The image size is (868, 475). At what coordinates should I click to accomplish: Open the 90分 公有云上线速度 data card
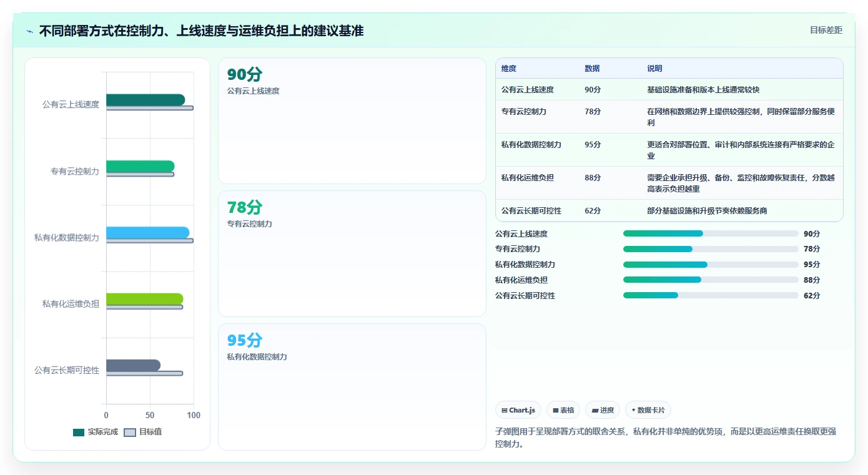point(352,120)
